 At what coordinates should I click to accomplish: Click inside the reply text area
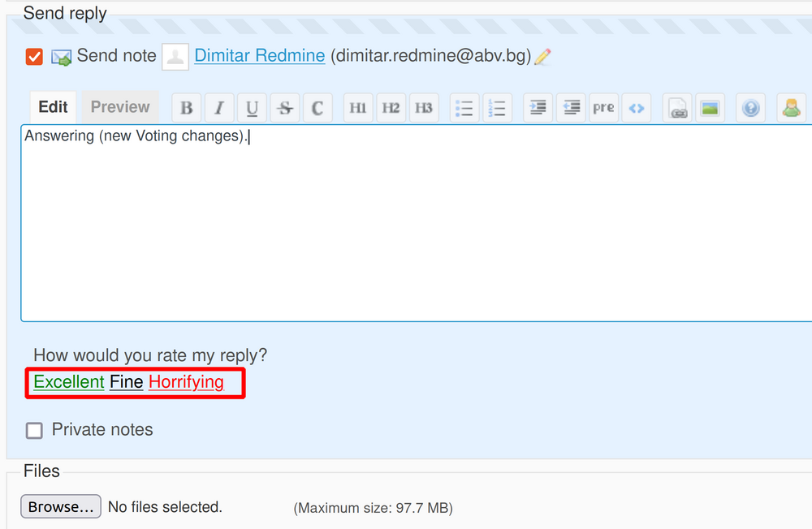point(406,227)
